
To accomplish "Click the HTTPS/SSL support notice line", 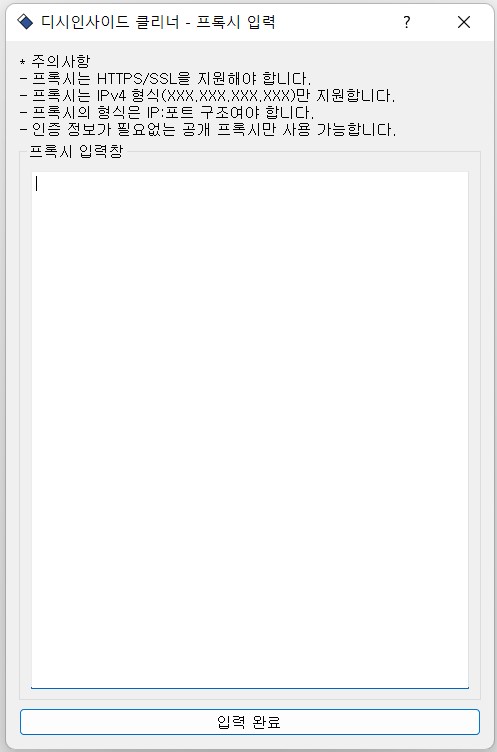I will 166,78.
